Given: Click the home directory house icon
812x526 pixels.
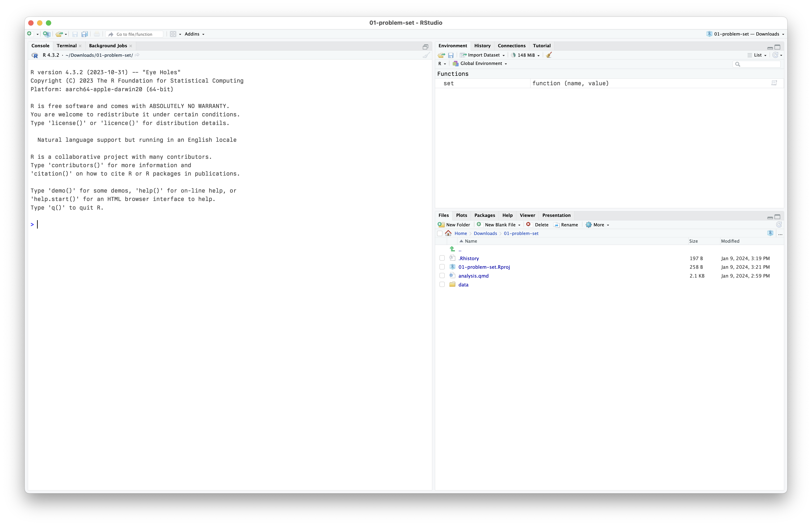Looking at the screenshot, I should [448, 233].
